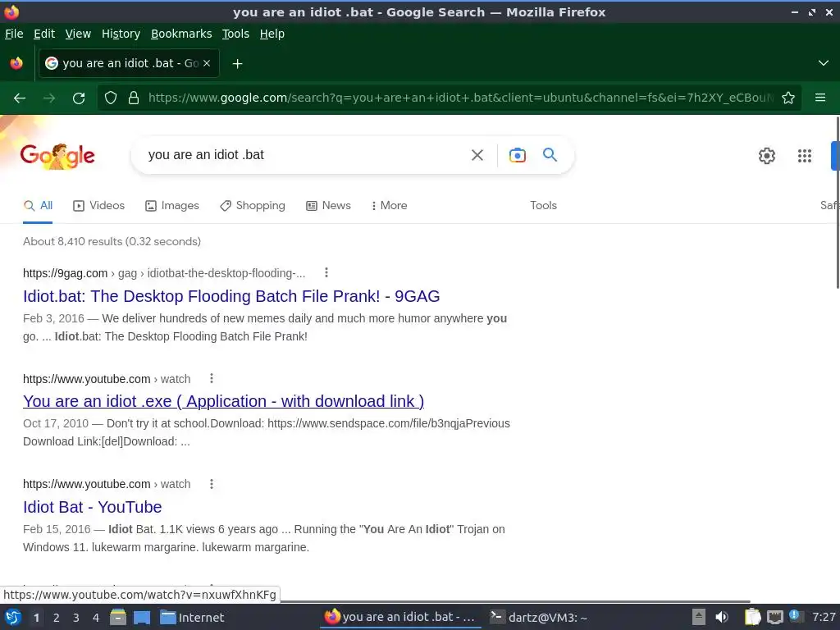Open a new tab with plus
The width and height of the screenshot is (840, 630).
(x=237, y=64)
